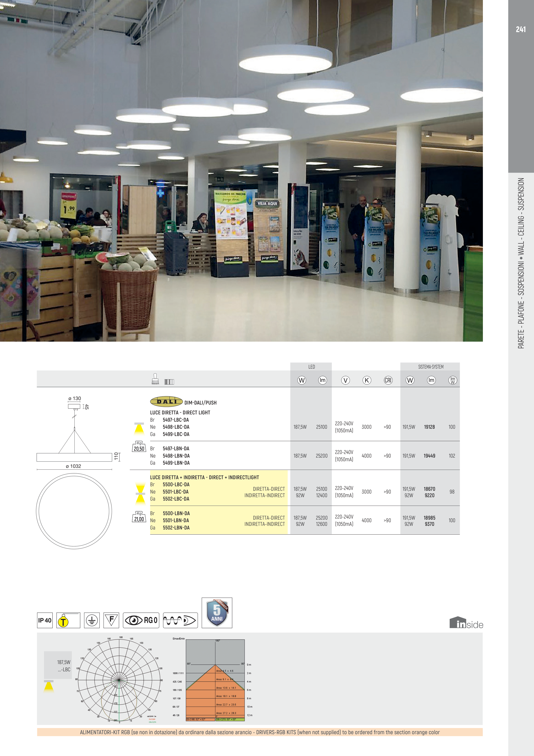
Task: Click the 21,00 Kg weight icon
Action: point(139,517)
